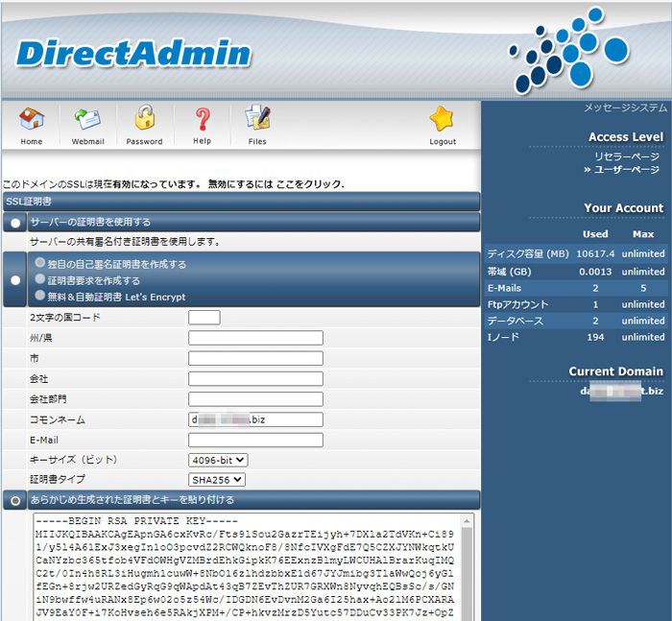Click the Password label link

tap(144, 141)
